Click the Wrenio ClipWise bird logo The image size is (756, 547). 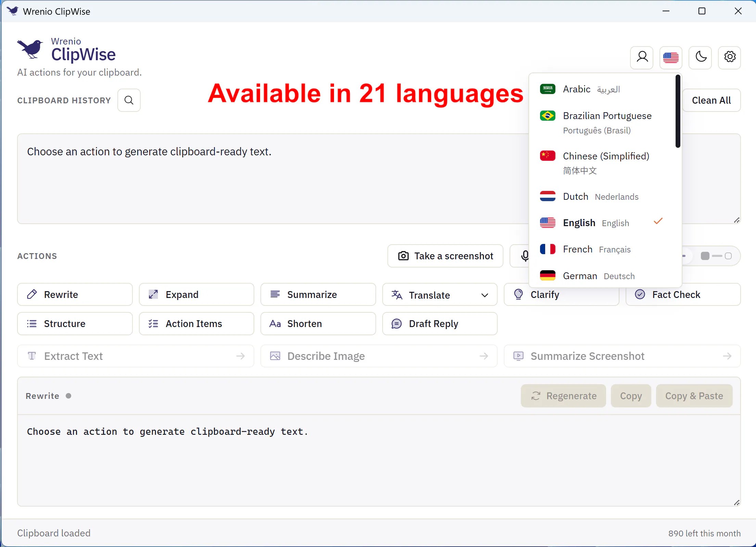point(30,49)
